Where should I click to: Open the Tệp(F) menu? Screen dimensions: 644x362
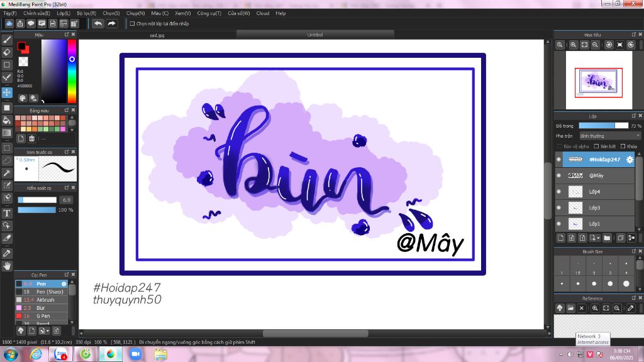10,13
